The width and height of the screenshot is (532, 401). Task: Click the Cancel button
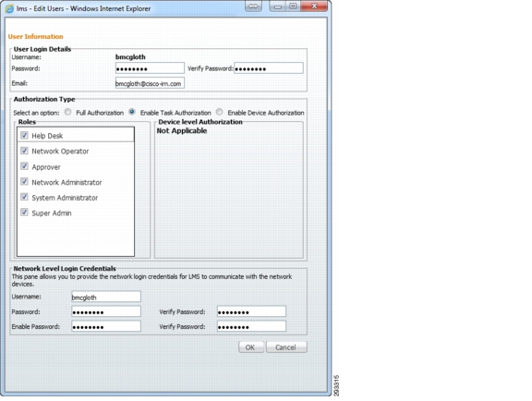click(286, 347)
